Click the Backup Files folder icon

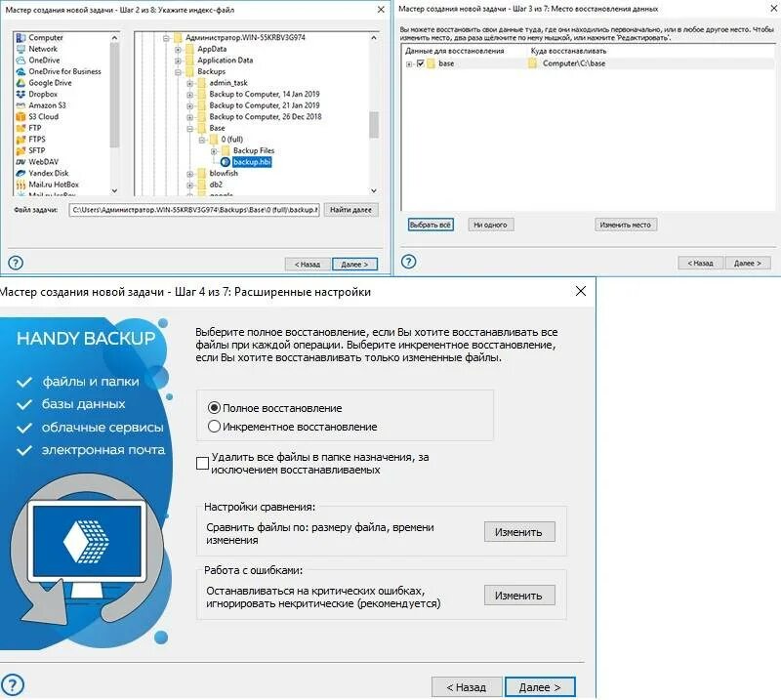click(x=226, y=150)
